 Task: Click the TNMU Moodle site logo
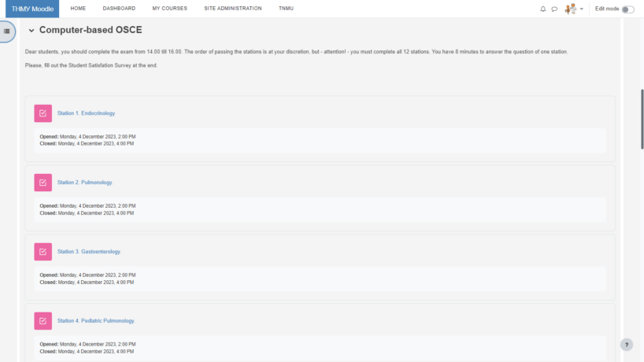coord(30,9)
